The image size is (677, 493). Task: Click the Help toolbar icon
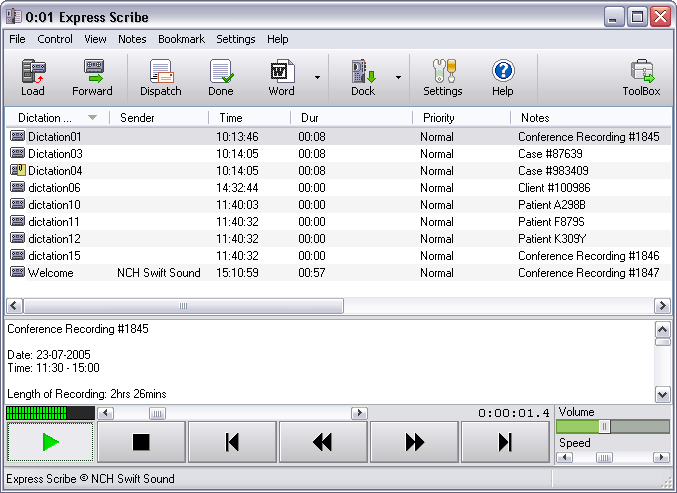[503, 78]
